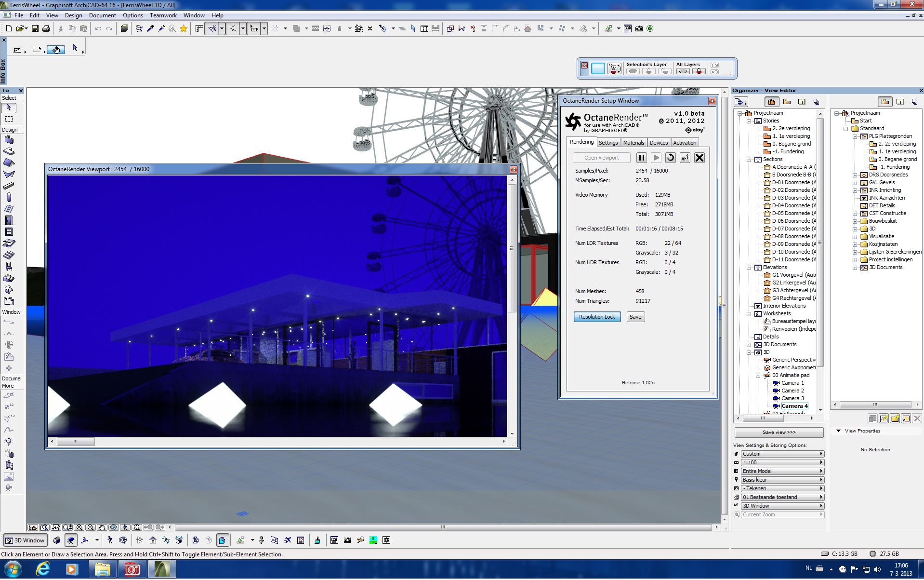
Task: Toggle the Selection's Layer lock button
Action: [x=649, y=71]
